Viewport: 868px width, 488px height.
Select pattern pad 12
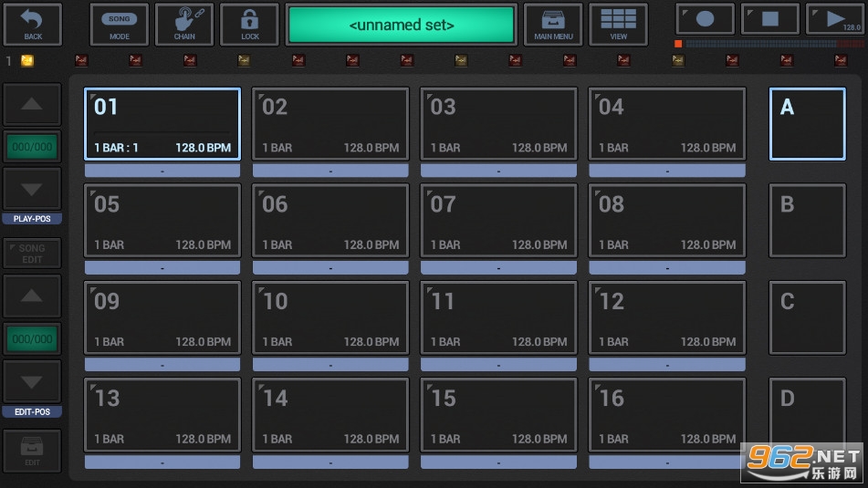pos(667,317)
